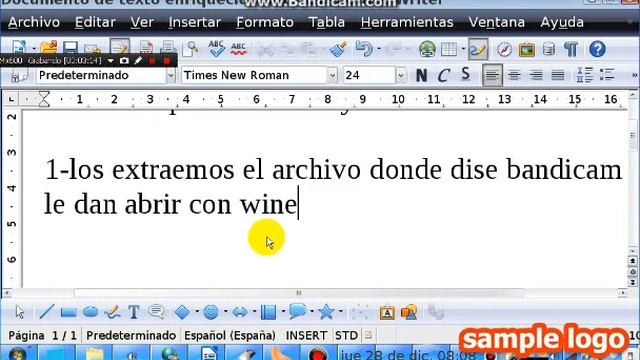Open the Insertar menu
640x360 pixels.
point(194,22)
